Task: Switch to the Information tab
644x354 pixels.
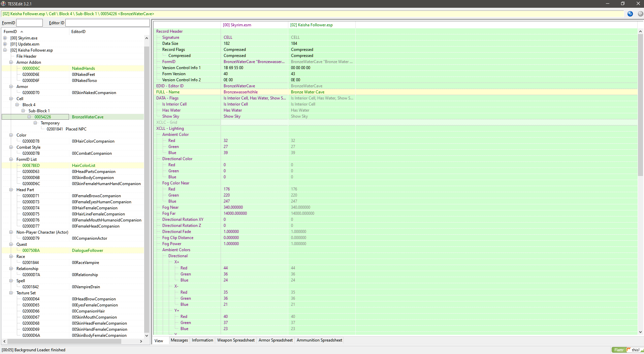Action: [x=202, y=340]
